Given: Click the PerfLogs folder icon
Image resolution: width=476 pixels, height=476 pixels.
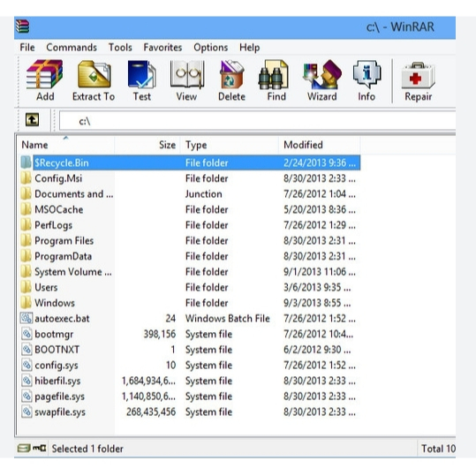Looking at the screenshot, I should pos(26,225).
